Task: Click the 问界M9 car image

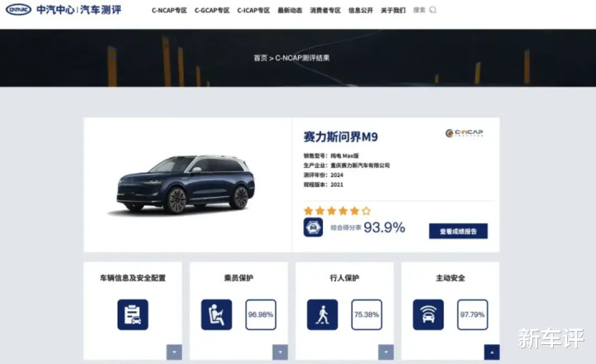Action: coord(185,184)
